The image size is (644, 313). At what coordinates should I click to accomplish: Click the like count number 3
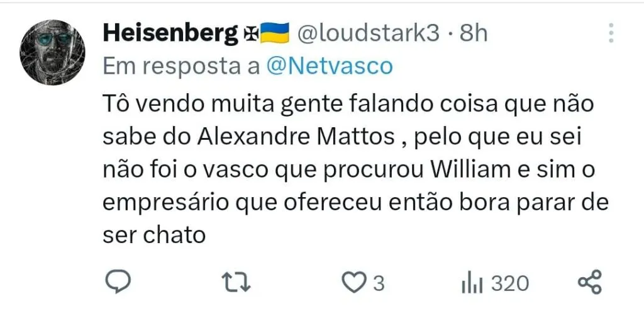379,284
